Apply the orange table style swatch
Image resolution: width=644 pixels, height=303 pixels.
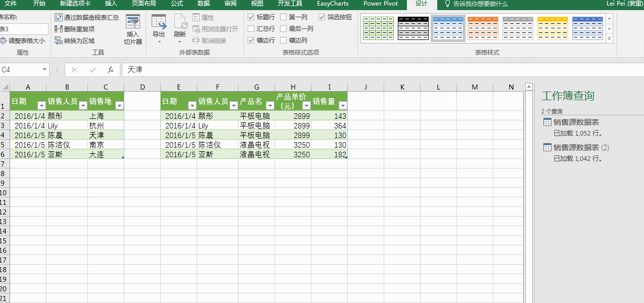click(x=483, y=28)
